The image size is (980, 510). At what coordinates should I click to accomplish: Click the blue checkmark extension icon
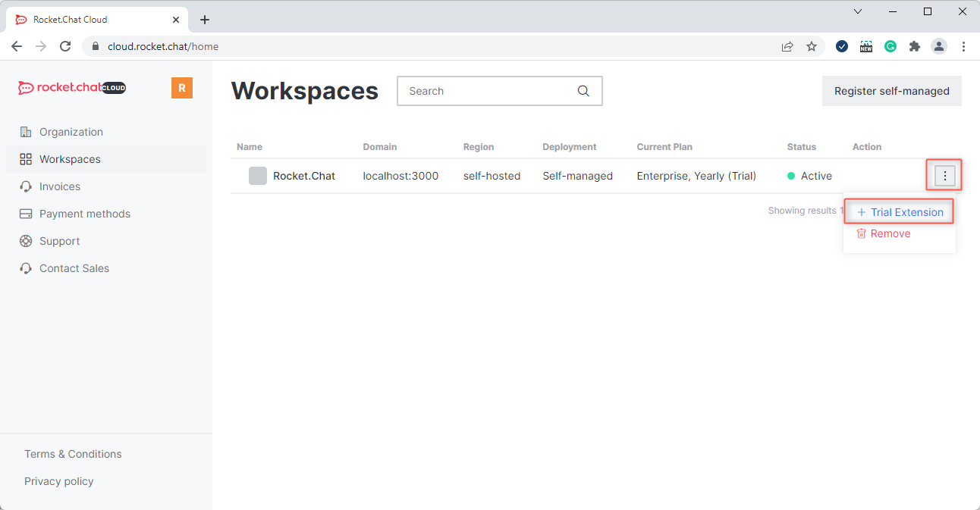842,46
